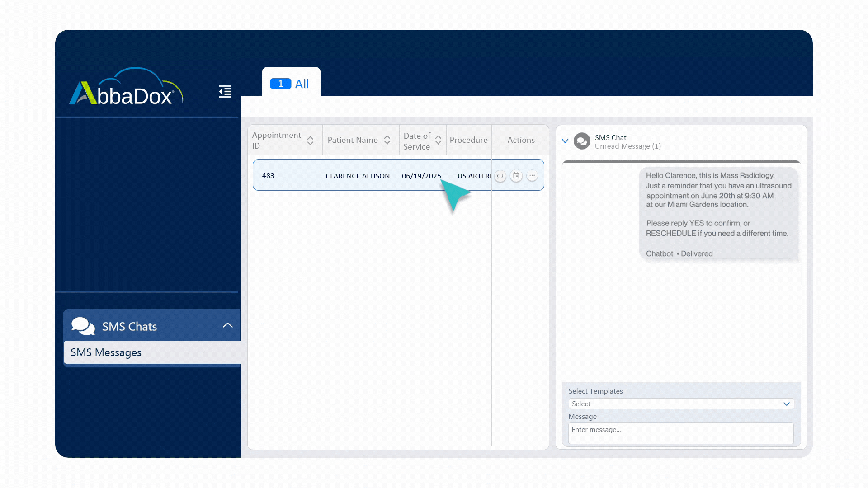868x488 pixels.
Task: Collapse SMS Chats sidebar section chevron
Action: point(228,325)
